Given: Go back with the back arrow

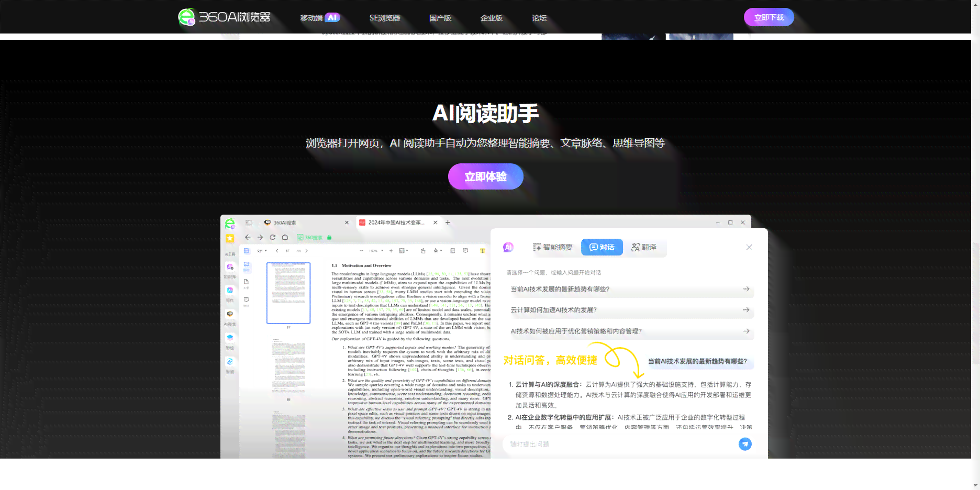Looking at the screenshot, I should 248,237.
